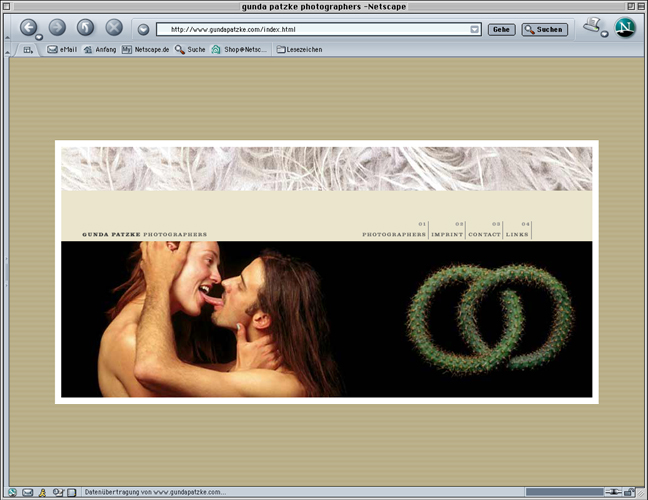648x500 pixels.
Task: Go to Anfang home bookmark
Action: pos(100,50)
